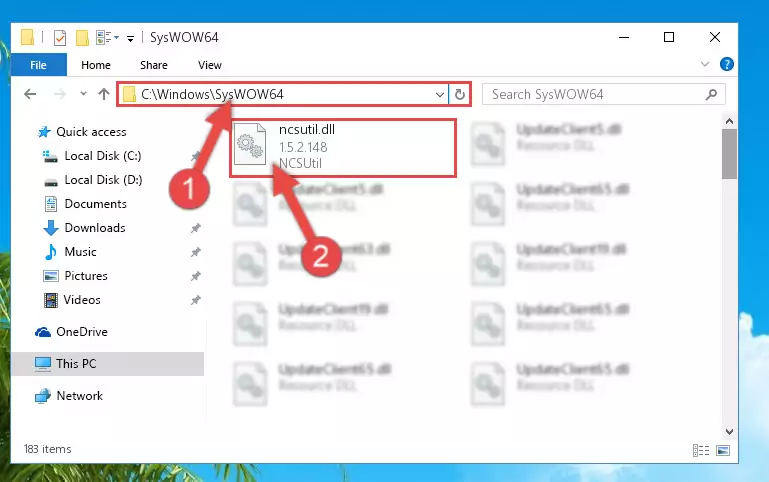Image resolution: width=769 pixels, height=482 pixels.
Task: Open the File tab
Action: click(x=38, y=65)
